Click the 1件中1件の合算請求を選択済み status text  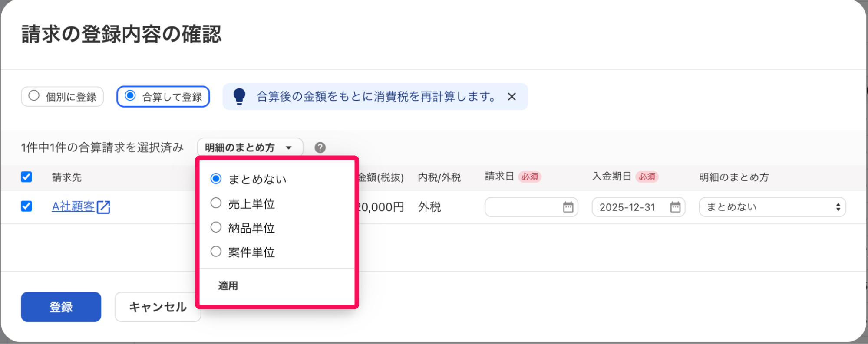point(102,147)
